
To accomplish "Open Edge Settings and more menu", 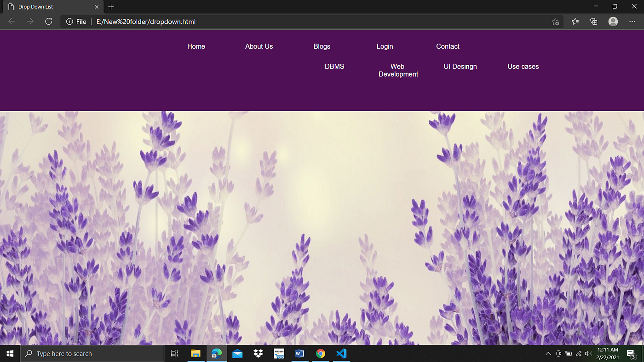I will tap(632, 22).
